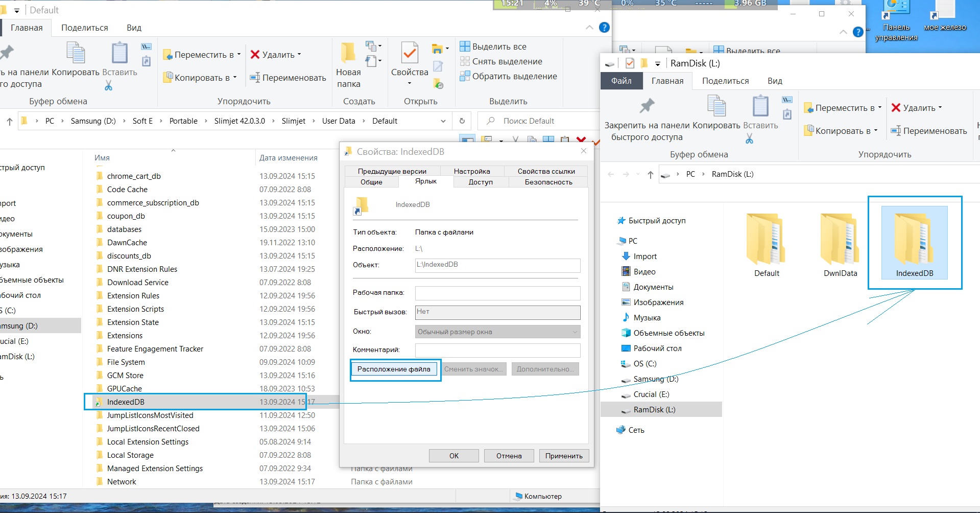This screenshot has height=513, width=980.
Task: Open the Общие tab in the properties dialog
Action: pyautogui.click(x=371, y=182)
